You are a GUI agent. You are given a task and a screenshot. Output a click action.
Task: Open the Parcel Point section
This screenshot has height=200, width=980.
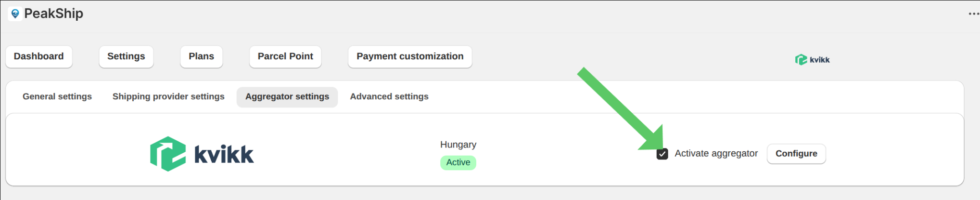click(x=285, y=56)
